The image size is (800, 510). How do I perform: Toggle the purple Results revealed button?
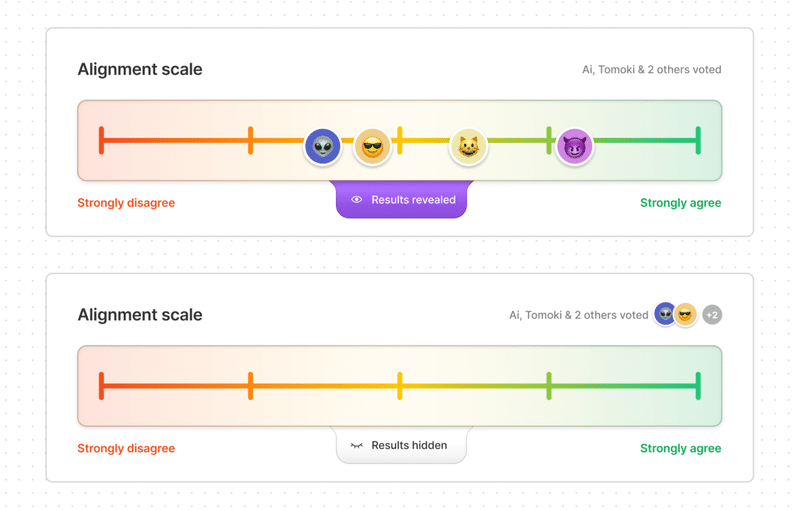point(401,200)
